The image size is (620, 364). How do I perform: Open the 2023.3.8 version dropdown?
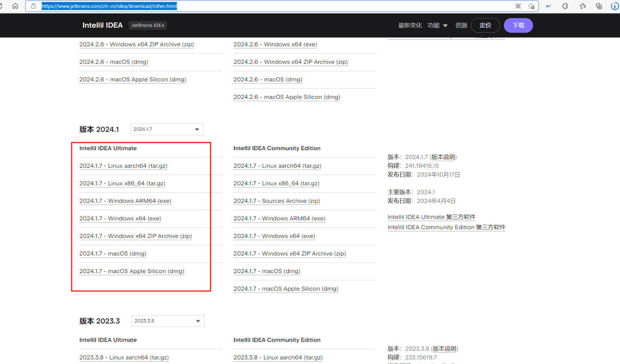tap(168, 321)
